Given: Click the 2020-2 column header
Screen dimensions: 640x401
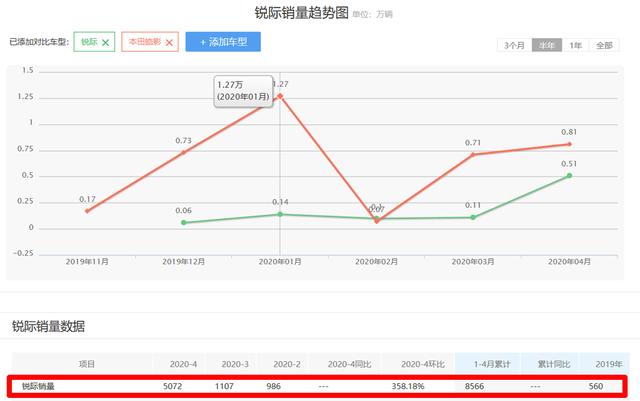Looking at the screenshot, I should (x=287, y=364).
